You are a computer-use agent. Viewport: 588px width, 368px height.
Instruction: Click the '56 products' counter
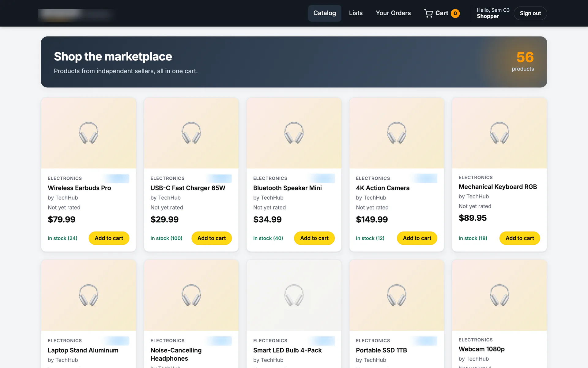523,61
